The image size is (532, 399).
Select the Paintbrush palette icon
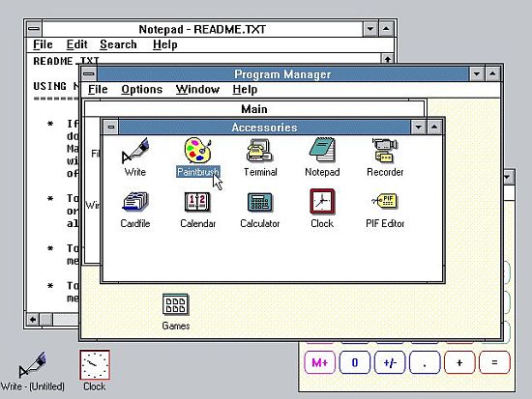(197, 150)
